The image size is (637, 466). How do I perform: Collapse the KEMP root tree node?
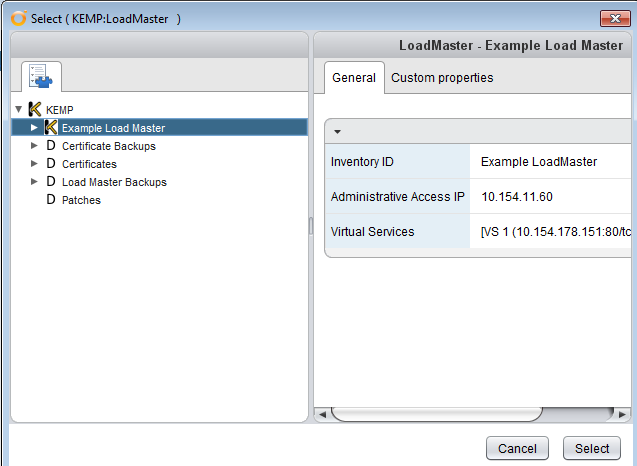tap(18, 109)
